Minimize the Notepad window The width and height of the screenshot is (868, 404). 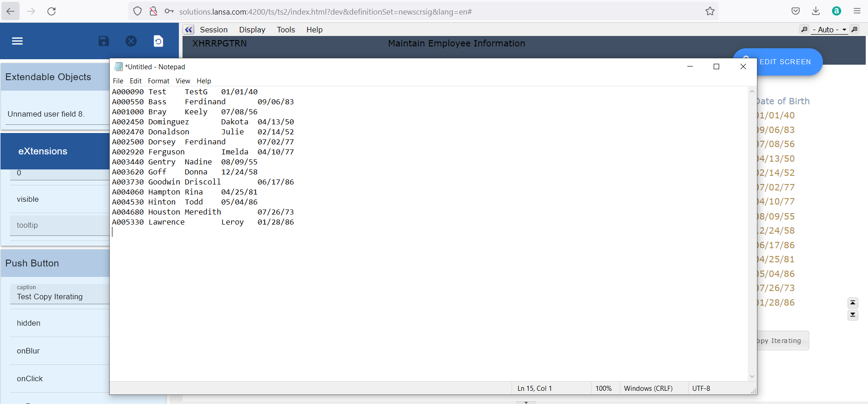point(690,66)
